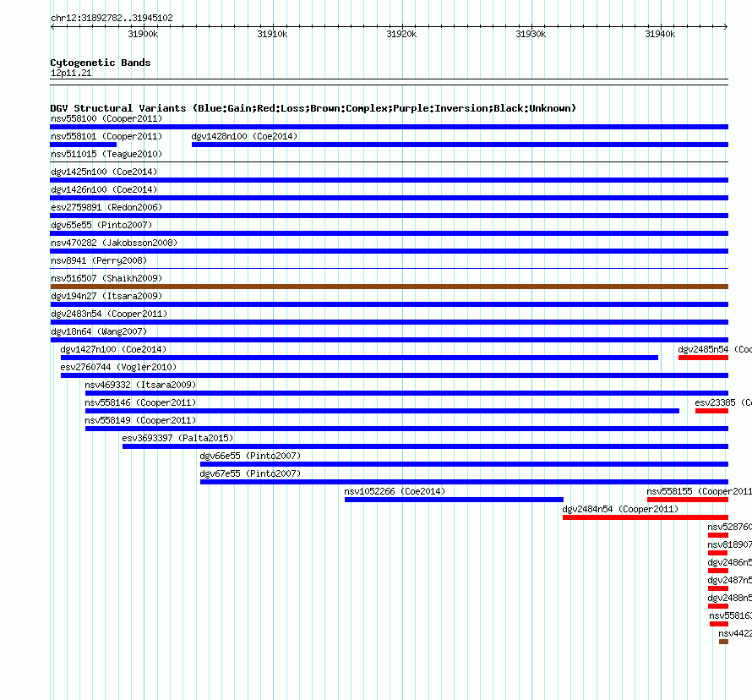
Task: Click the nsv511015 (Teague2010) label
Action: click(106, 154)
